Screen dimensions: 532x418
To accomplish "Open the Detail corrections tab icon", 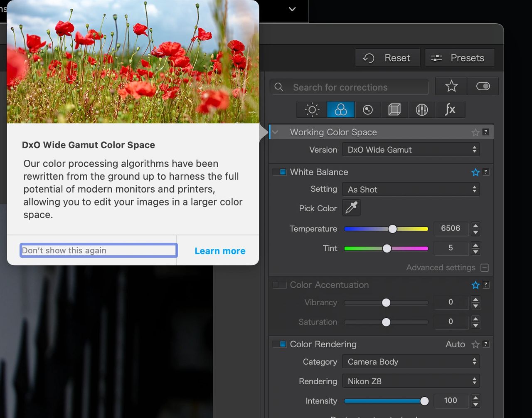I will pyautogui.click(x=368, y=110).
